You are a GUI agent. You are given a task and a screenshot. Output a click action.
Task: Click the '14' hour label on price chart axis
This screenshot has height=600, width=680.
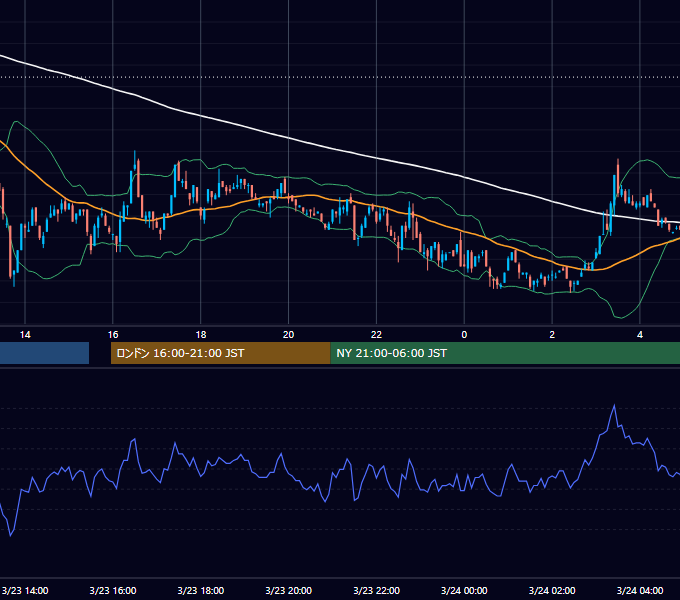25,335
